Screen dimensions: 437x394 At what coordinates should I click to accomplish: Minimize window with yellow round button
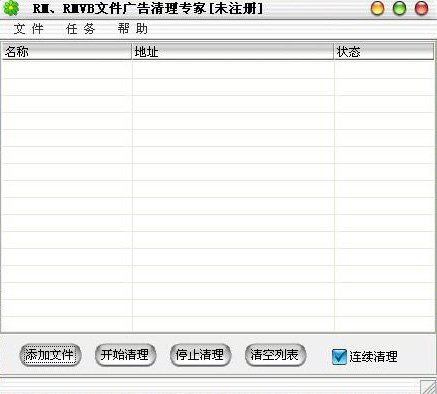(x=378, y=8)
